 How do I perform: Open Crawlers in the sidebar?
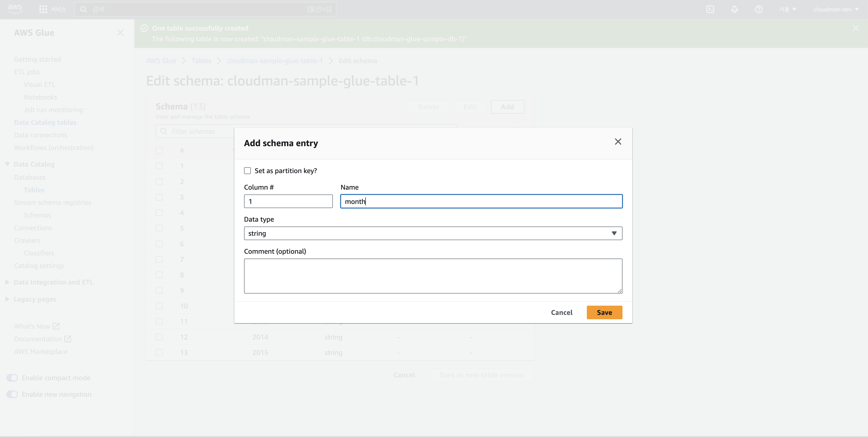[x=27, y=240]
